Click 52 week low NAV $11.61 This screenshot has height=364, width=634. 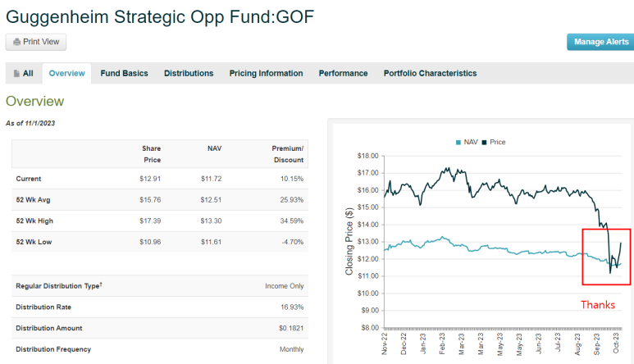click(x=212, y=242)
